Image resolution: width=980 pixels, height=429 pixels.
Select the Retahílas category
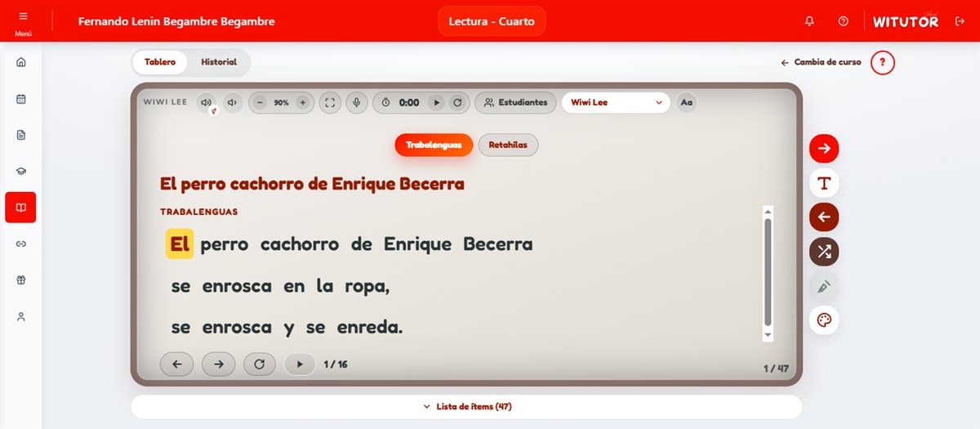tap(508, 145)
